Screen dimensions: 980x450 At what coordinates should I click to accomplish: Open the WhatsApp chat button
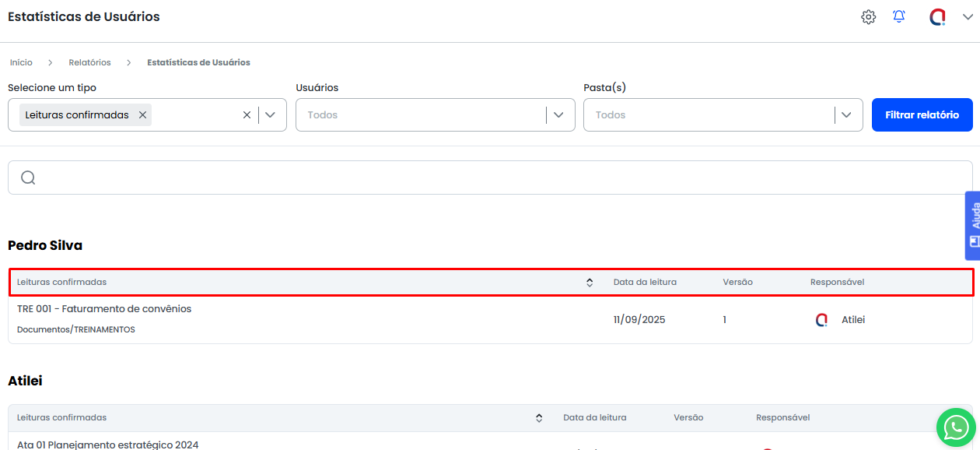956,427
